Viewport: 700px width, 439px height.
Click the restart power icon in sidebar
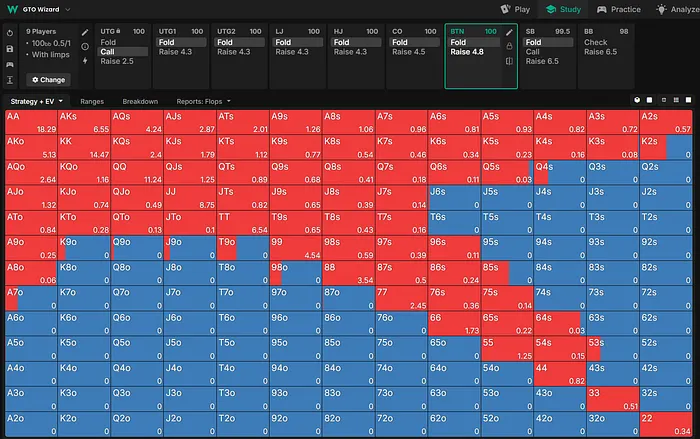click(x=9, y=32)
